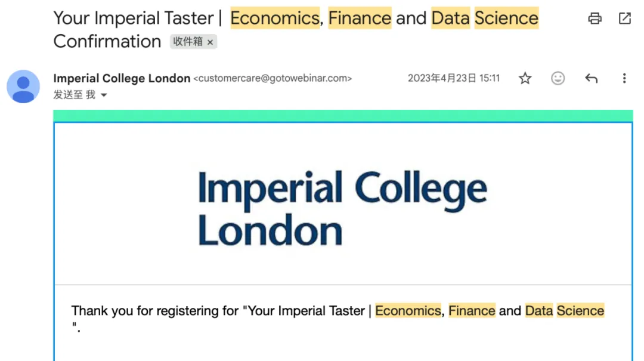Select the sender name Imperial College London
Screen dimensions: 644x361
click(x=122, y=78)
